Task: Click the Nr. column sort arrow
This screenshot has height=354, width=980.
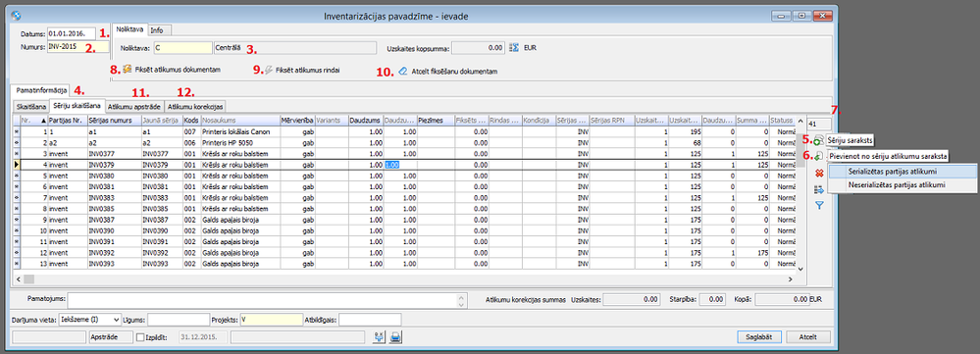Action: 43,120
